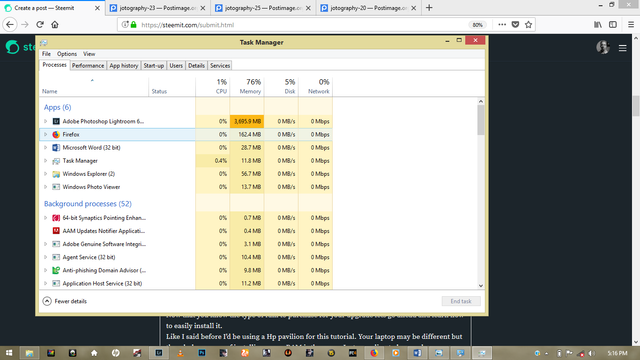The width and height of the screenshot is (640, 360).
Task: Open File Explorer from the taskbar
Action: tap(29, 353)
